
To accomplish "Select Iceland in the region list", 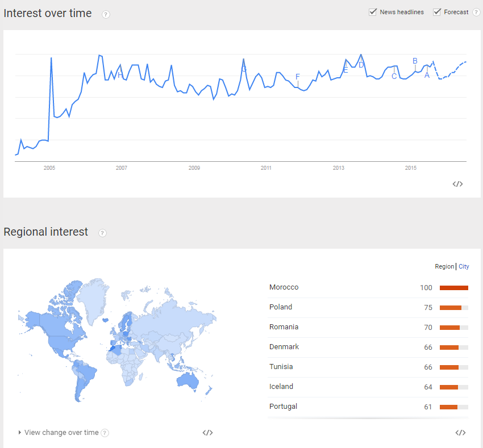I will point(281,387).
